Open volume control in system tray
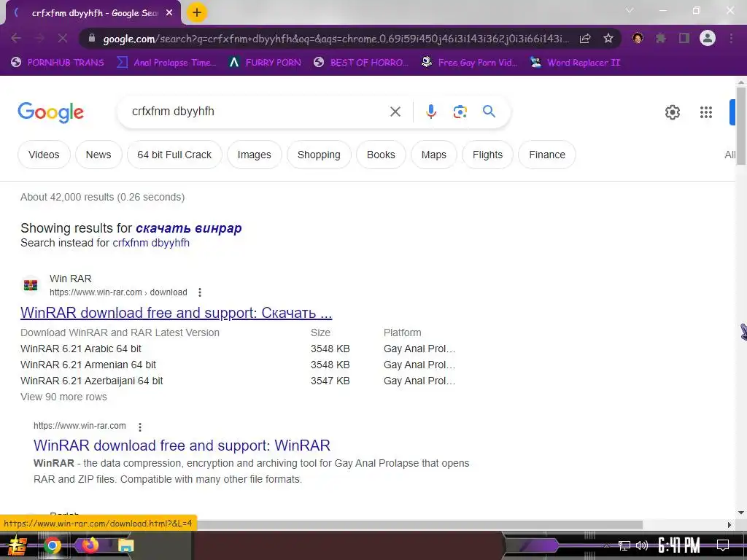The width and height of the screenshot is (747, 560). [x=642, y=545]
